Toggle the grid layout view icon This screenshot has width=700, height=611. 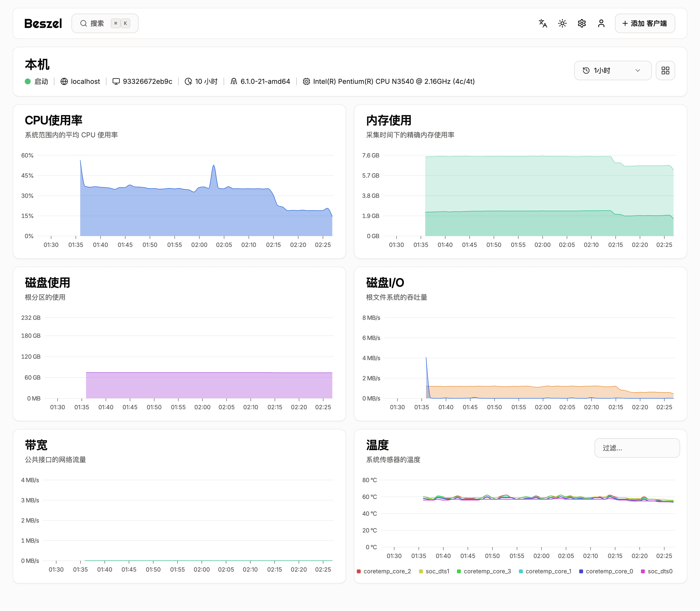(665, 70)
